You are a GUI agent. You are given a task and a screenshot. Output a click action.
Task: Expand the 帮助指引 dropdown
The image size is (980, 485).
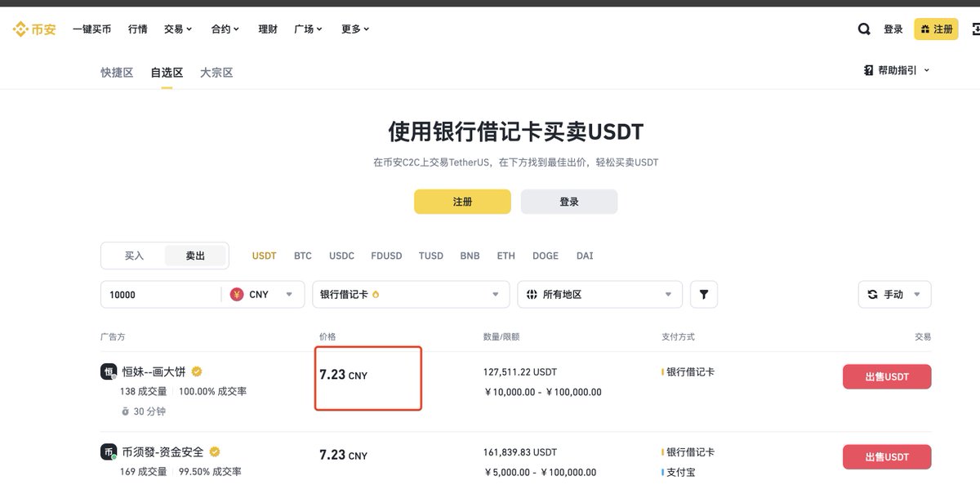click(897, 70)
